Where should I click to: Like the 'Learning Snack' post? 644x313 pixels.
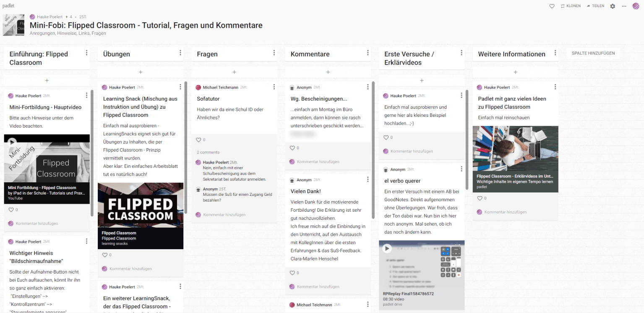(x=105, y=255)
